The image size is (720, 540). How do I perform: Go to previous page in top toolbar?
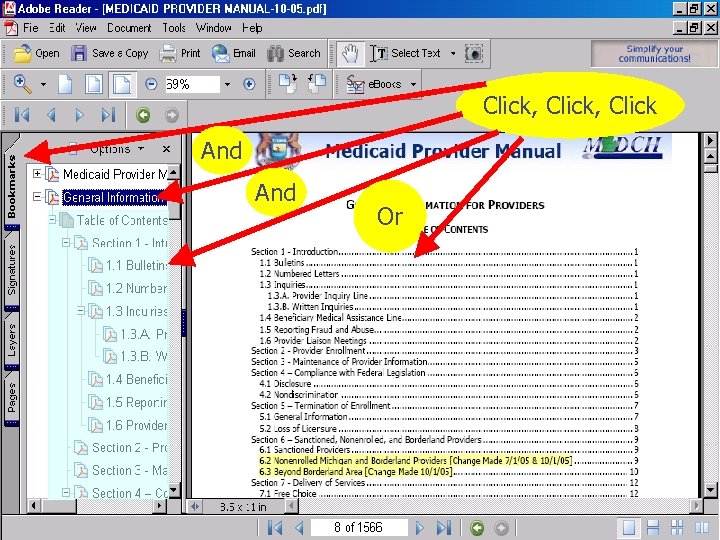[x=51, y=115]
